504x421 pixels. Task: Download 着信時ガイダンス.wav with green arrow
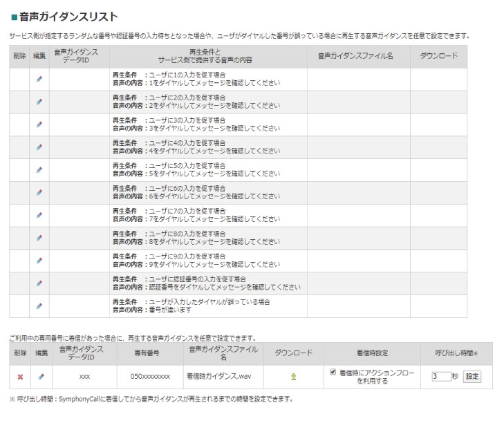[x=293, y=377]
